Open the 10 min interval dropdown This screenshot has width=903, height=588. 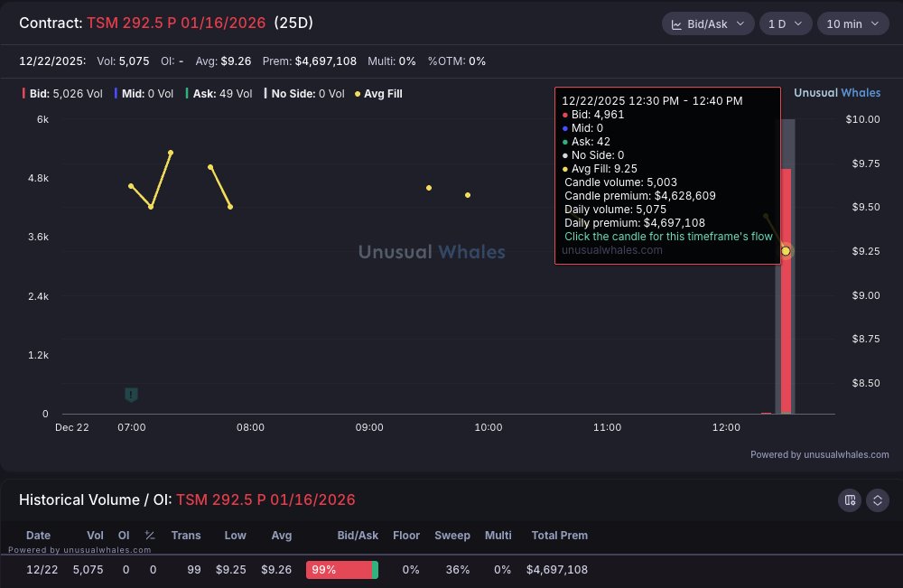pos(853,23)
